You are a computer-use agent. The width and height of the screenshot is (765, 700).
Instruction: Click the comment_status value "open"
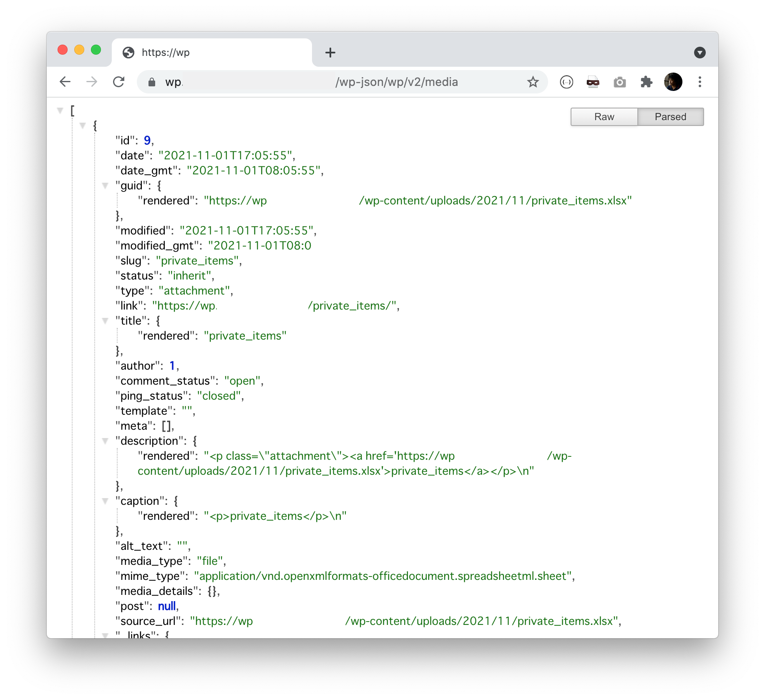242,381
